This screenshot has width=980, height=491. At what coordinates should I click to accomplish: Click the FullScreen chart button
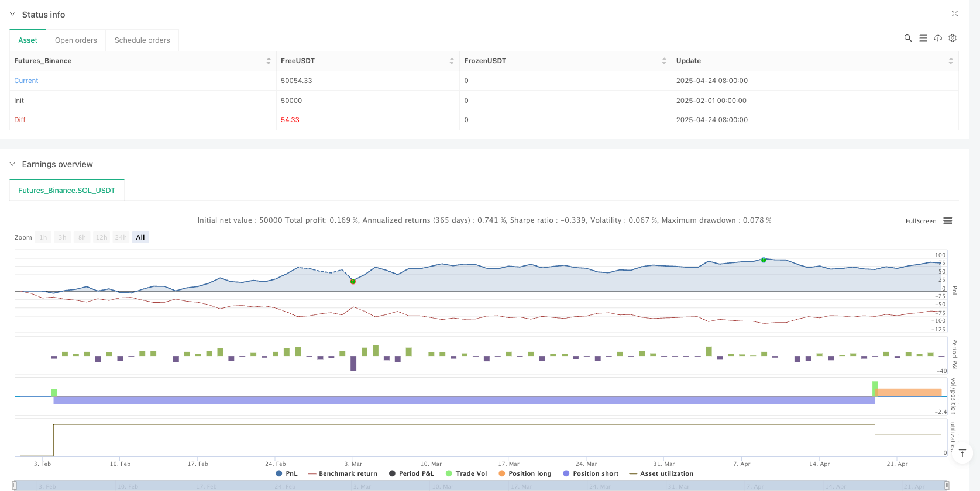(920, 221)
